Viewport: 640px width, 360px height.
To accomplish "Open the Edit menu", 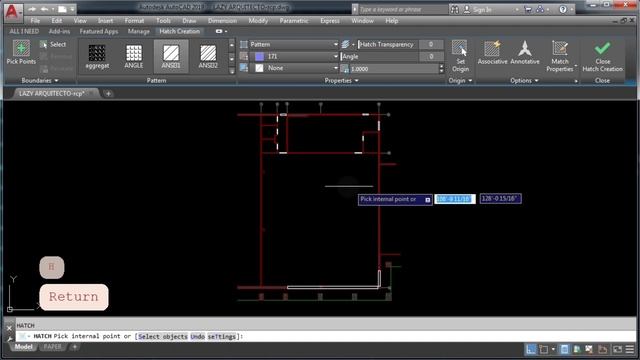I will point(57,21).
